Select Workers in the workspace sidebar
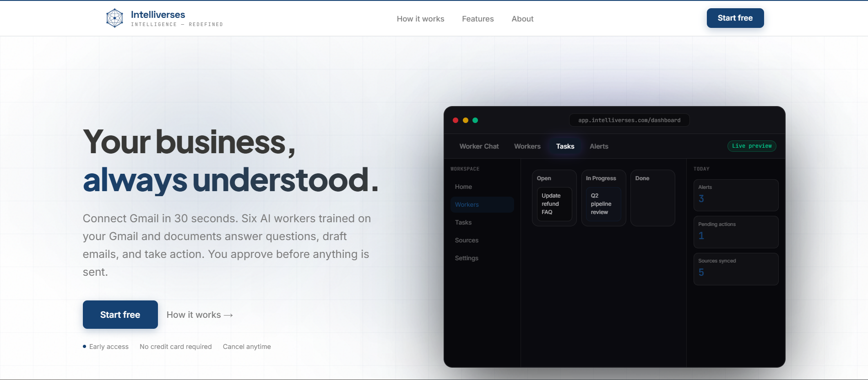 coord(482,204)
